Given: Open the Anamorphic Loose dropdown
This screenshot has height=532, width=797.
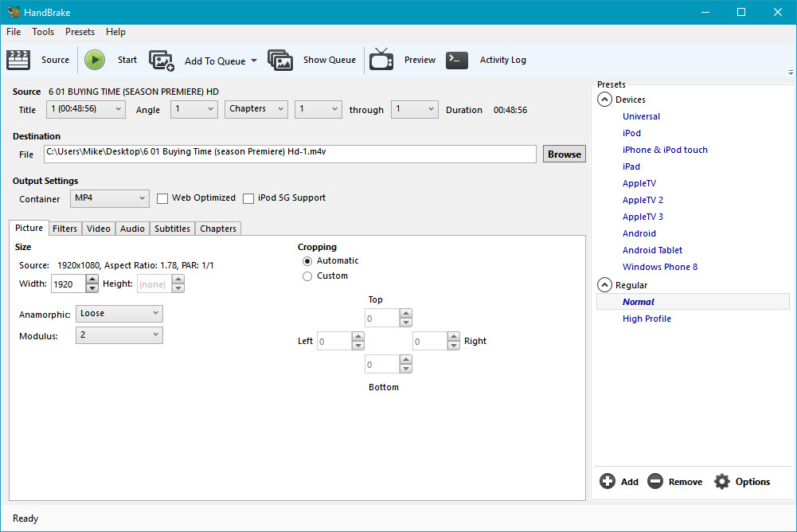Looking at the screenshot, I should [119, 314].
